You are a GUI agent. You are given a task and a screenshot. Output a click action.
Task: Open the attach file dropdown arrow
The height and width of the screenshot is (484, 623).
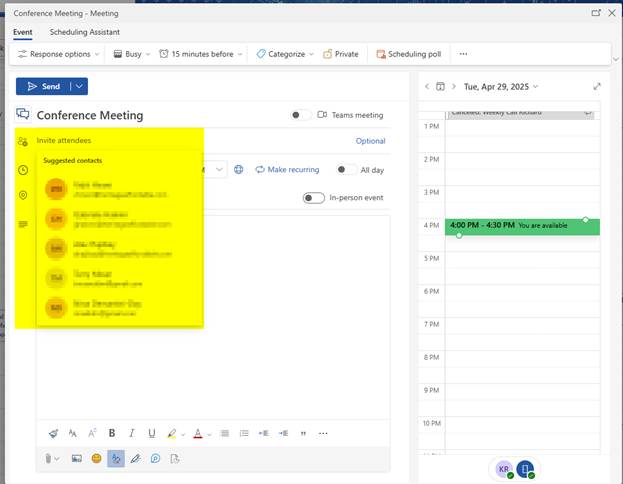(57, 459)
